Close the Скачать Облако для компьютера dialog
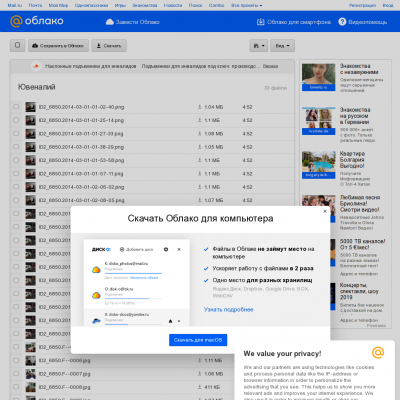 pyautogui.click(x=325, y=211)
